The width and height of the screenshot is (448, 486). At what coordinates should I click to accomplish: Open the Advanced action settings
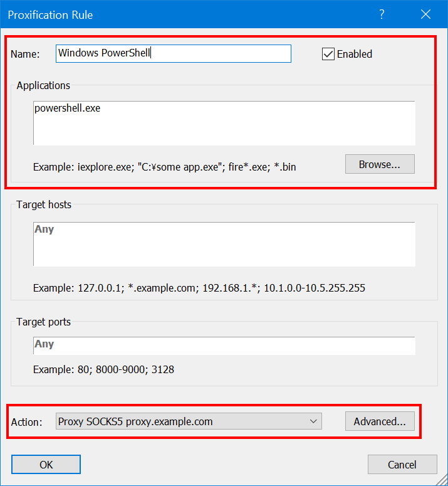380,421
